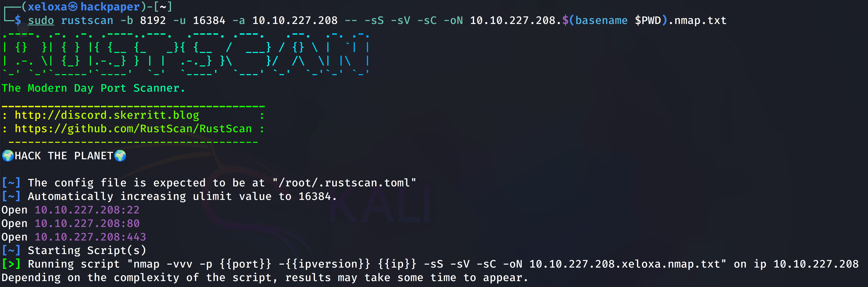Click The Modern Day Port Scanner tagline

click(x=93, y=88)
